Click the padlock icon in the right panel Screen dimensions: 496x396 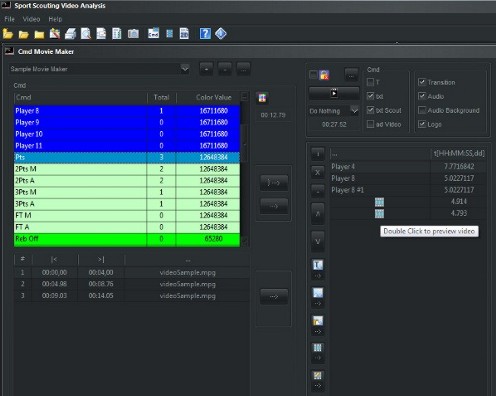coord(324,75)
